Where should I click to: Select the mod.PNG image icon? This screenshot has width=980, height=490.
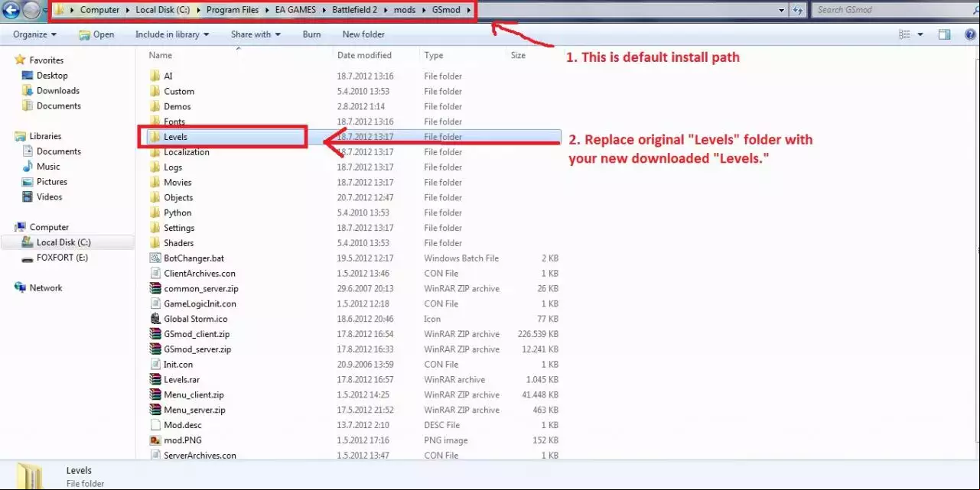pyautogui.click(x=155, y=440)
